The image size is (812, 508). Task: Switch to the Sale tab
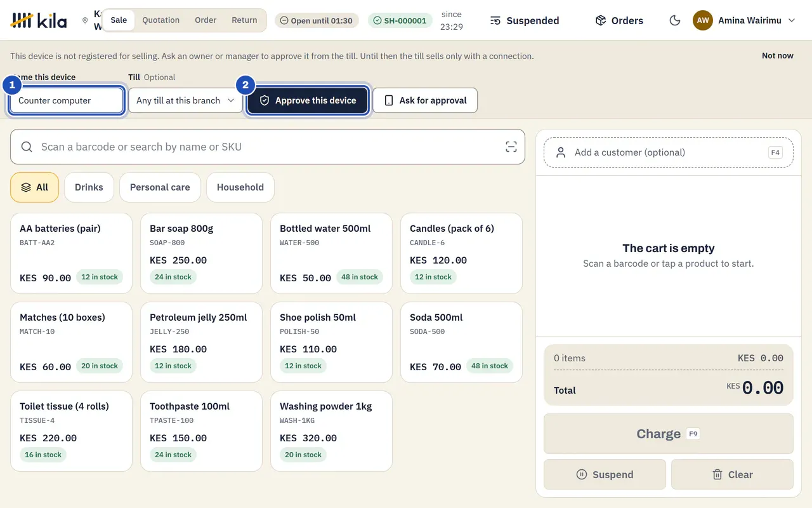click(x=119, y=20)
